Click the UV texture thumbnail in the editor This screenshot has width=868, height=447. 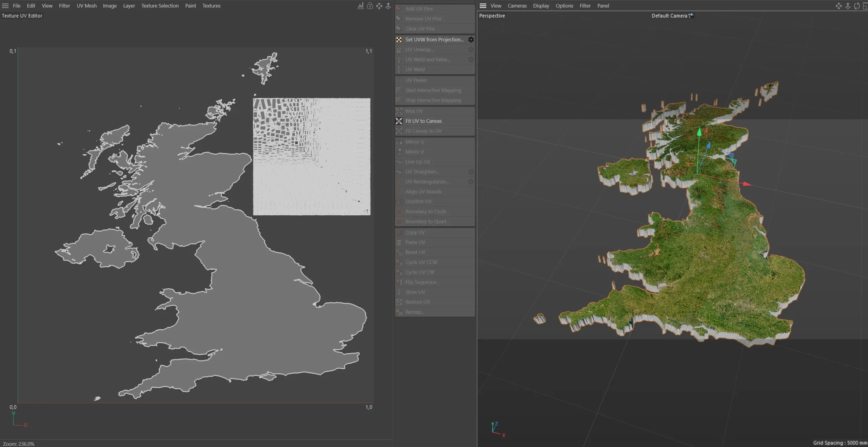point(311,156)
